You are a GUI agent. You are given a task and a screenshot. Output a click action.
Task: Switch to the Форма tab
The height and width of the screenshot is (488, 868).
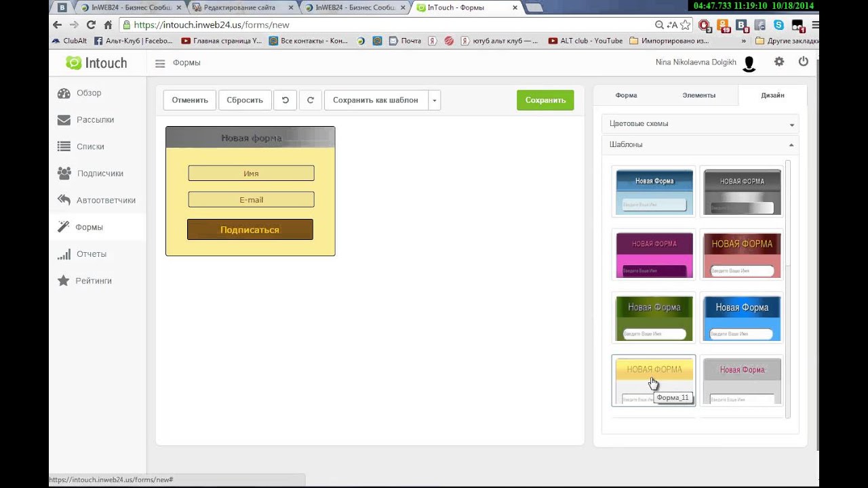tap(626, 96)
